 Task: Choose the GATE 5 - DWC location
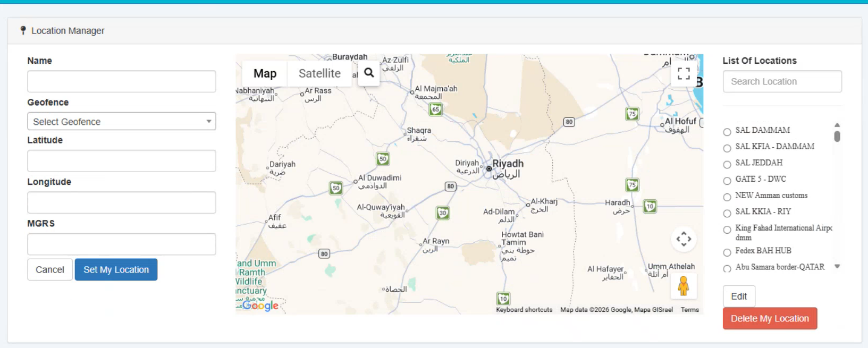coord(727,181)
